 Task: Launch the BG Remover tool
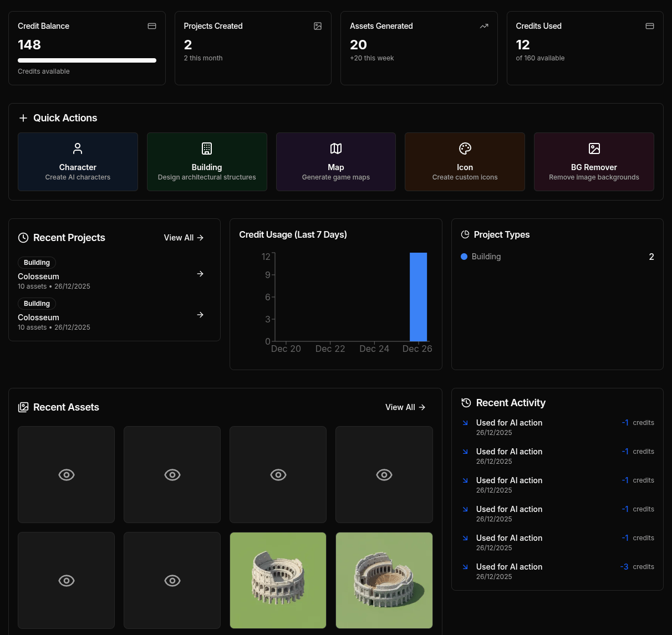pyautogui.click(x=594, y=148)
